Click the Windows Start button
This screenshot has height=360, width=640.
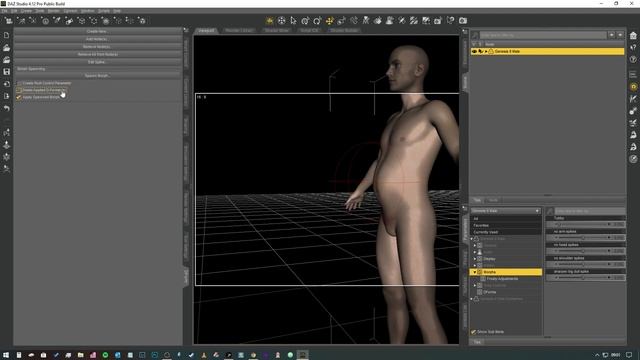click(x=6, y=355)
